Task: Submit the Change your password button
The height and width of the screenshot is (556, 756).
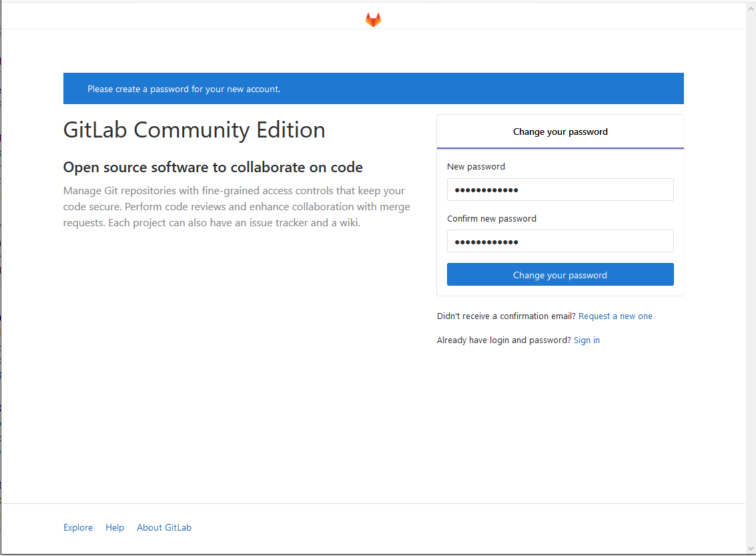Action: click(x=560, y=274)
